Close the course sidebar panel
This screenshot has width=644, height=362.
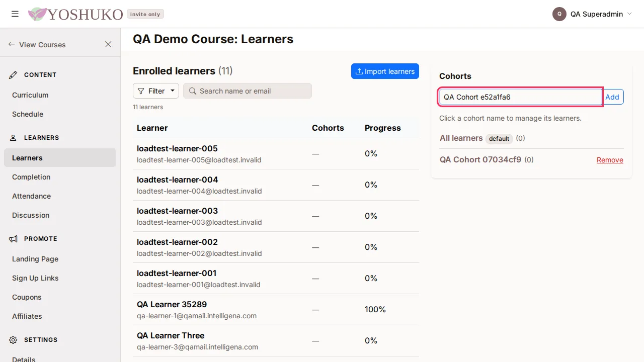(108, 44)
